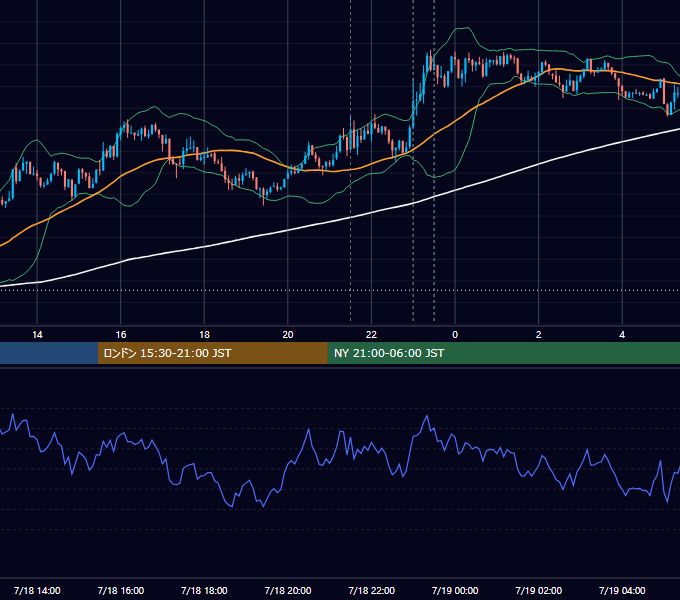Select the 14 hour label on upper axis
The height and width of the screenshot is (600, 680).
tap(37, 335)
